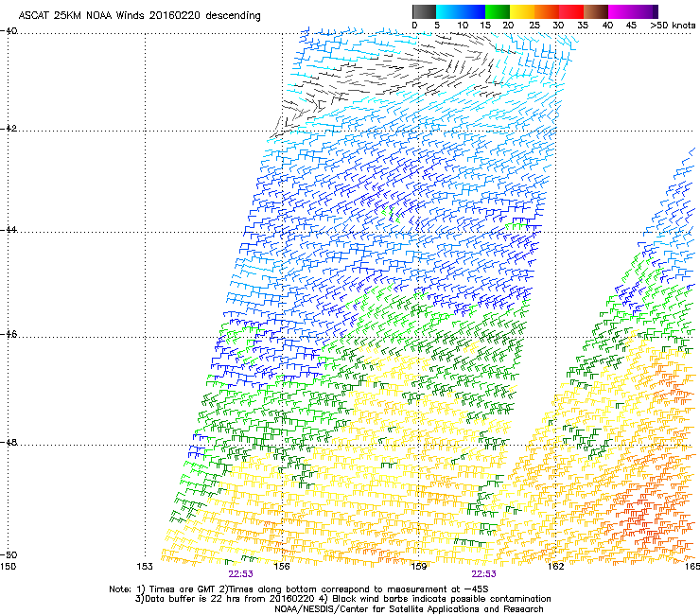Click the -44 latitude axis label
Viewport: 700px width, 615px height.
[9, 230]
